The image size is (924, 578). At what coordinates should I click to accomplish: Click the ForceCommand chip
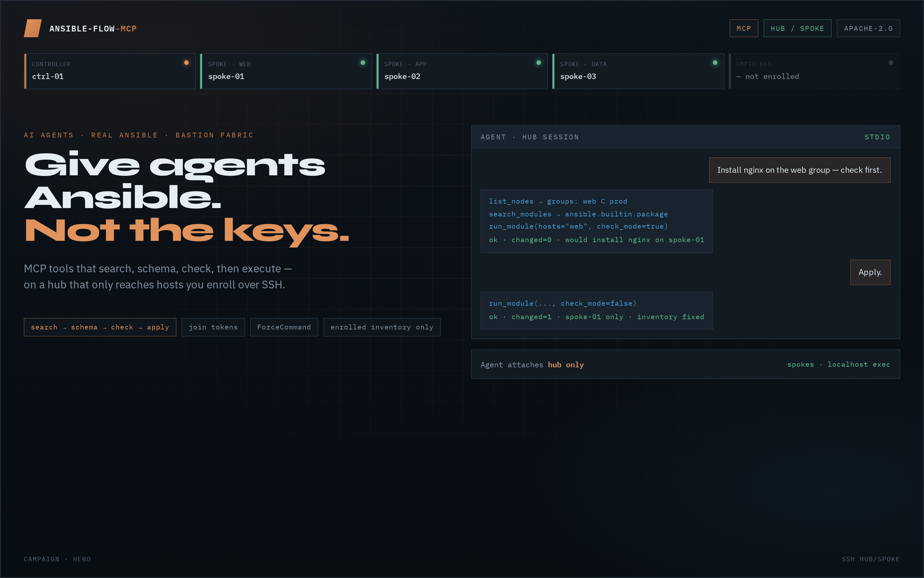coord(284,327)
